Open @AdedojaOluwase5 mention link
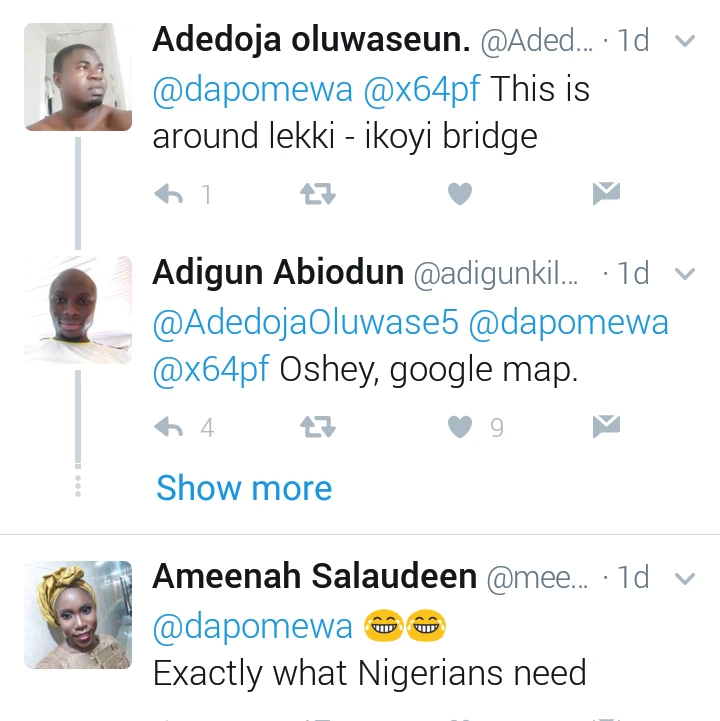The width and height of the screenshot is (720, 721). point(305,323)
